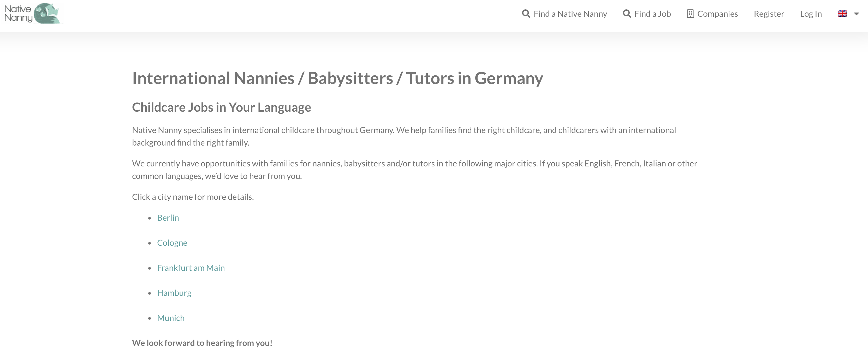Click the building icon beside Companies
The width and height of the screenshot is (868, 361).
click(690, 14)
